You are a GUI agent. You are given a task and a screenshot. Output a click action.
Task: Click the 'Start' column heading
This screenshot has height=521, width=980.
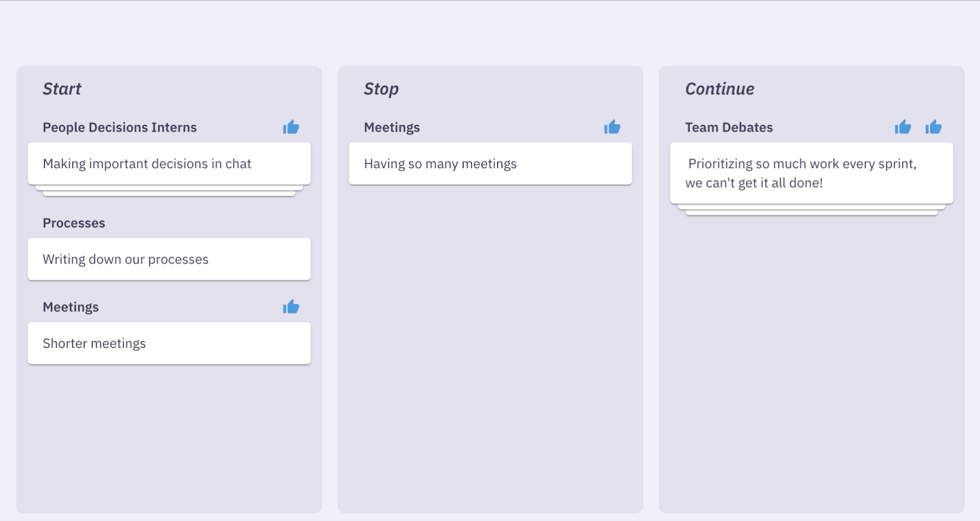coord(62,89)
